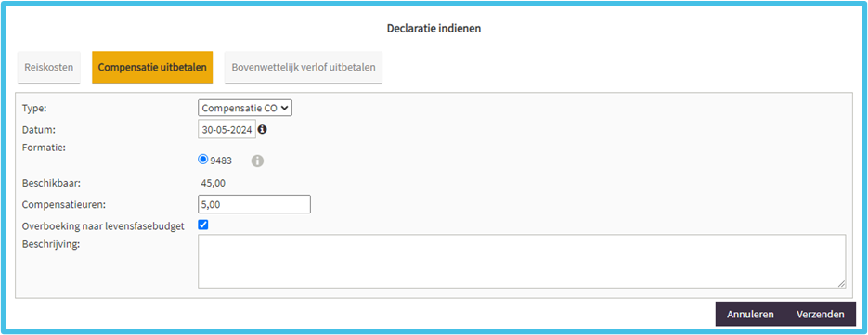Click the resize grip of the Beschrijving box

coord(841,283)
